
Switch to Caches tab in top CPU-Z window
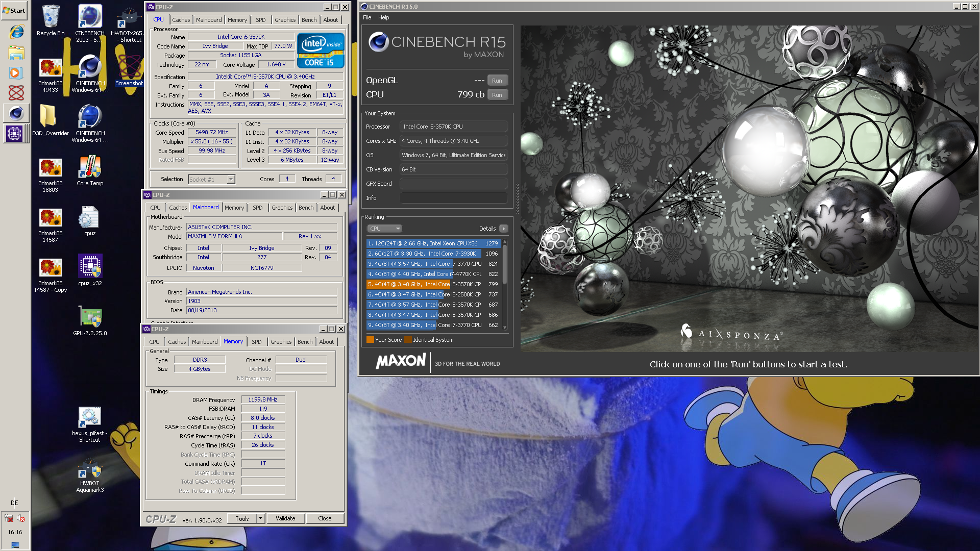click(181, 20)
